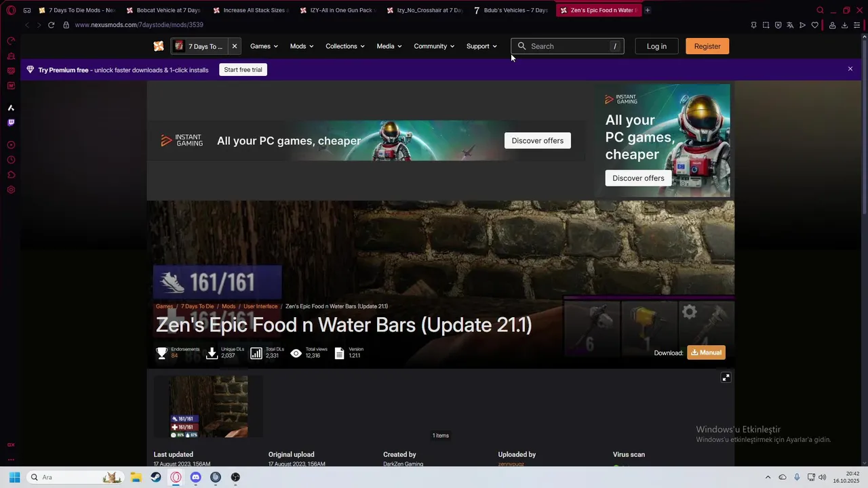
Task: Switch to 7 Days To Die Mods tab
Action: [77, 10]
